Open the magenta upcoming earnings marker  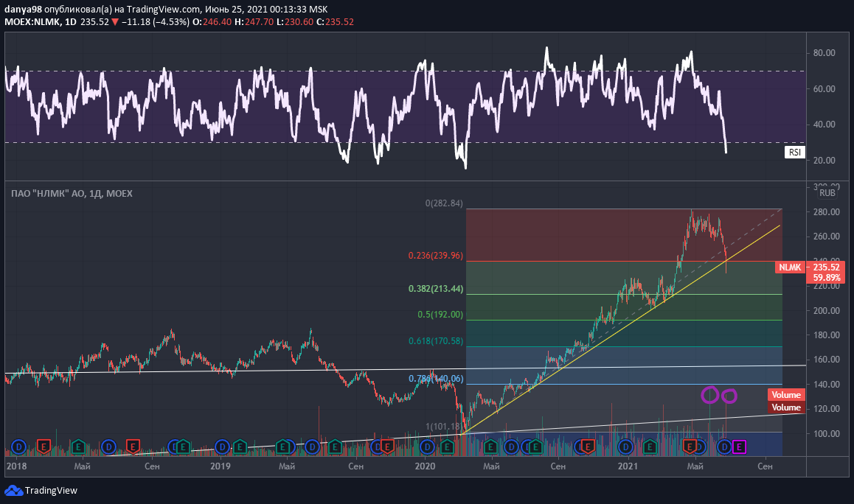[x=739, y=447]
